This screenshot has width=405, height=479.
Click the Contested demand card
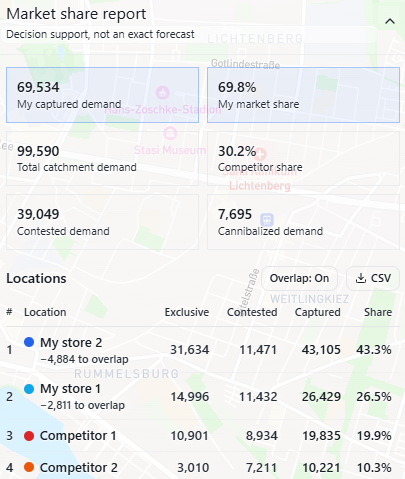pyautogui.click(x=102, y=222)
